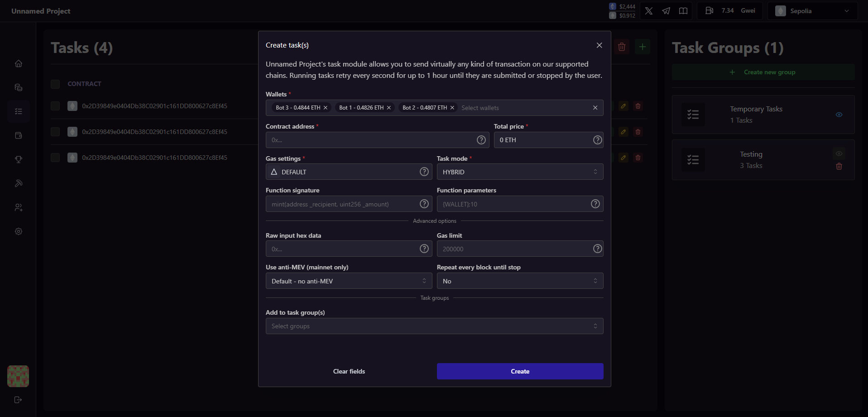Toggle visibility of Temporary Tasks group
This screenshot has width=868, height=417.
[839, 115]
